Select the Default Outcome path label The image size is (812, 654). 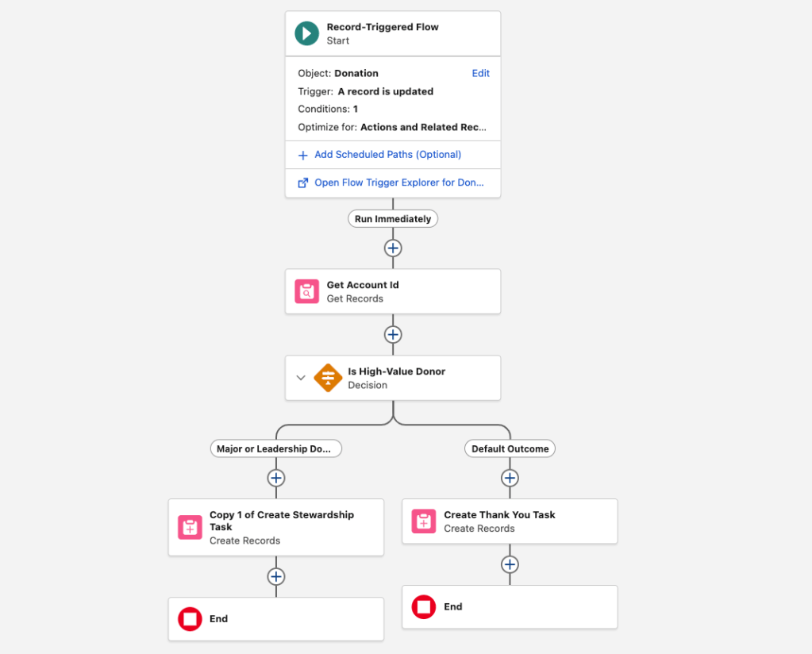[510, 449]
